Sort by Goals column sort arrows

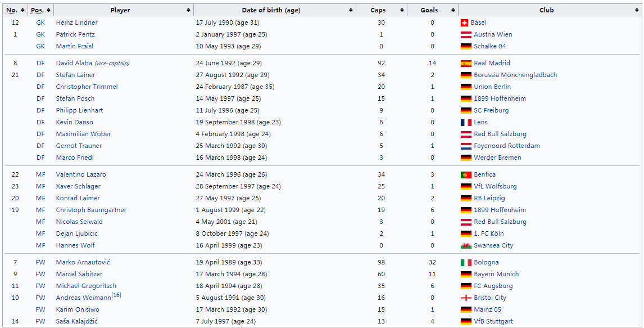tap(452, 10)
